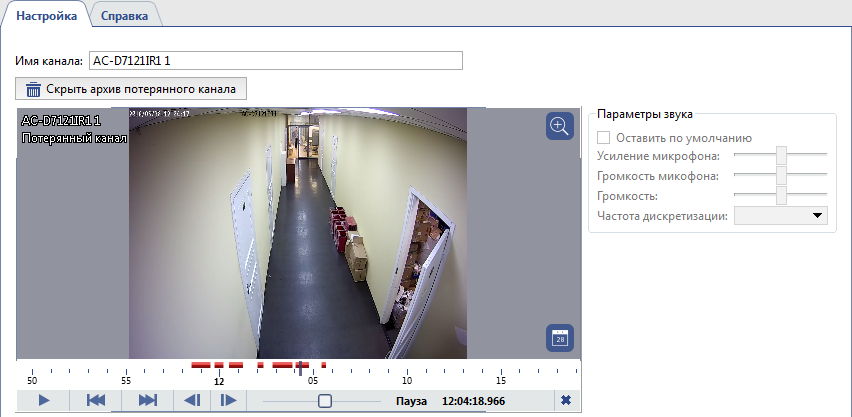Switch to the 'Справка' tab
This screenshot has height=417, width=852.
pyautogui.click(x=126, y=17)
